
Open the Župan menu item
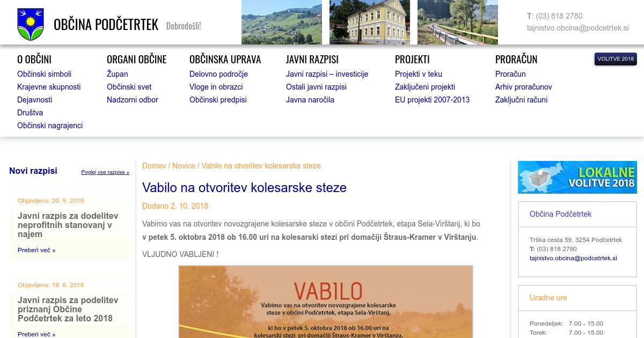[117, 74]
